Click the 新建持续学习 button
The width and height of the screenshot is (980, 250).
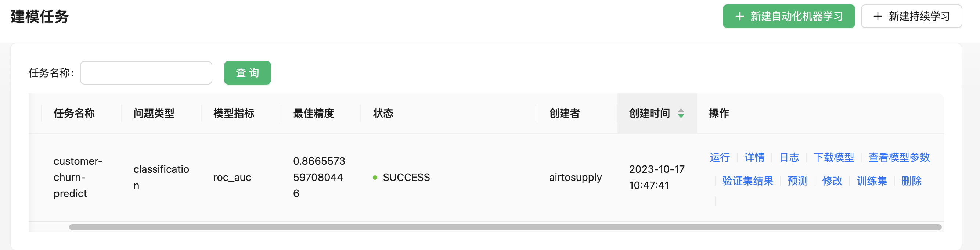(x=911, y=17)
